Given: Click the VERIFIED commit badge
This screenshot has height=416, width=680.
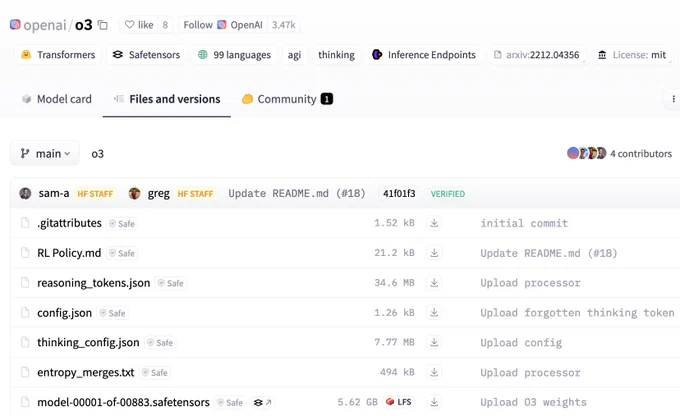Looking at the screenshot, I should (448, 194).
